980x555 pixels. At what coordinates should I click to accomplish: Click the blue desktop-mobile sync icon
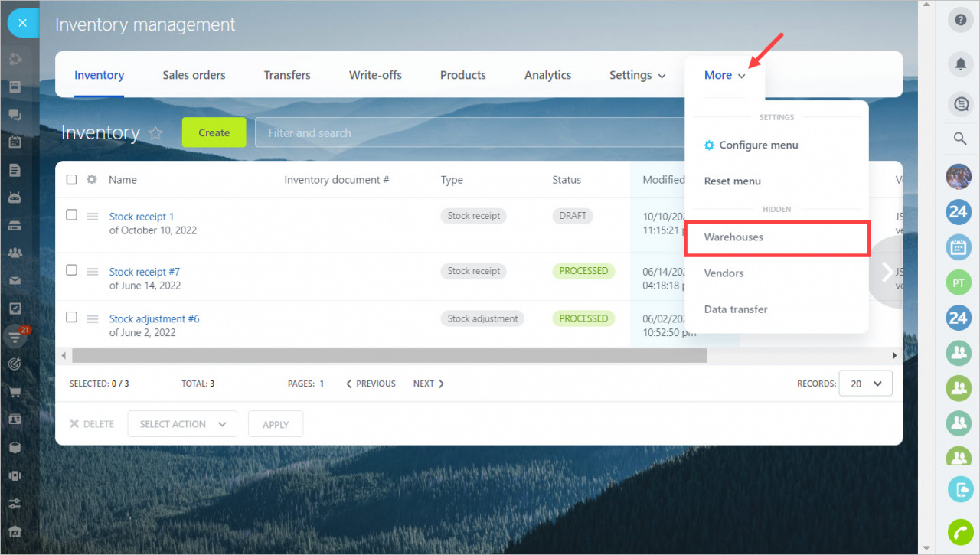click(x=960, y=489)
